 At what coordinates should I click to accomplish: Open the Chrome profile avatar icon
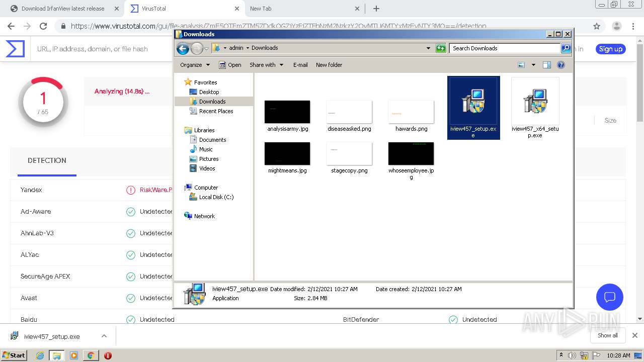click(616, 26)
